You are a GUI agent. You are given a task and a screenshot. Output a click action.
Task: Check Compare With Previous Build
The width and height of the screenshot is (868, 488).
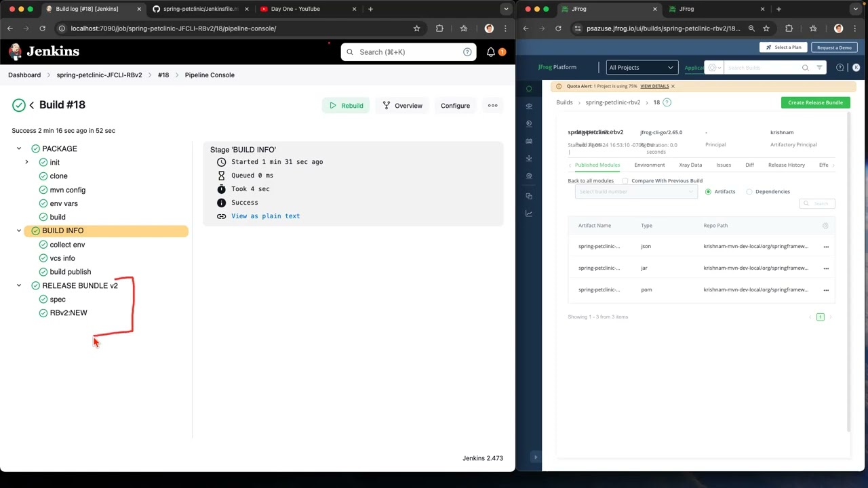(625, 181)
